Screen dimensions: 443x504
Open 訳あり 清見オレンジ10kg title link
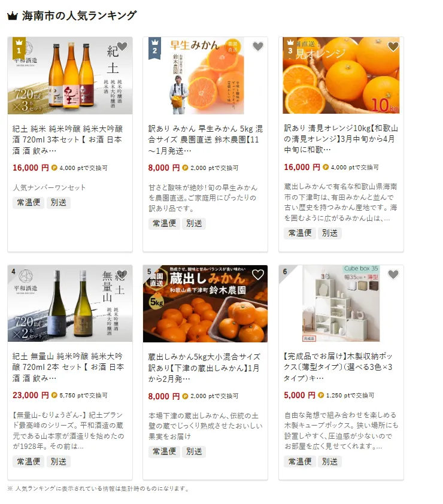pos(341,139)
